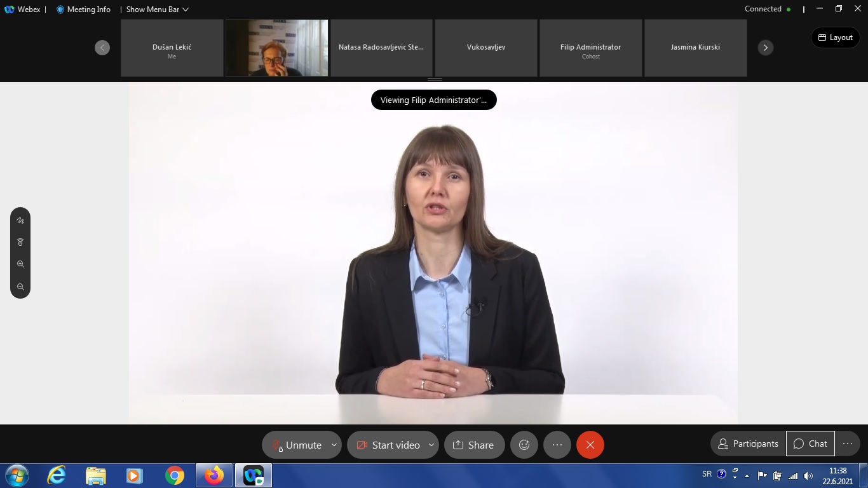Select Natasa Radosavljevic participant tile
Screen dimensions: 868x488
(x=381, y=48)
